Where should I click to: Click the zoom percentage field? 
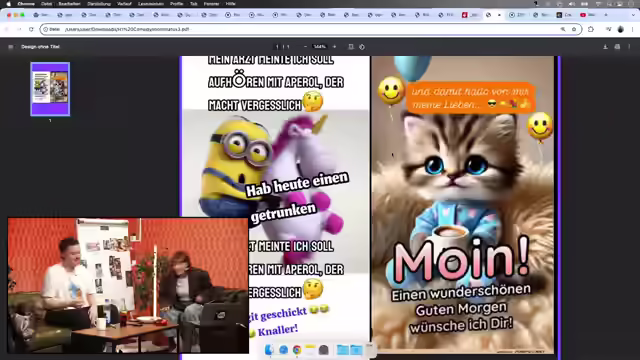tap(320, 47)
